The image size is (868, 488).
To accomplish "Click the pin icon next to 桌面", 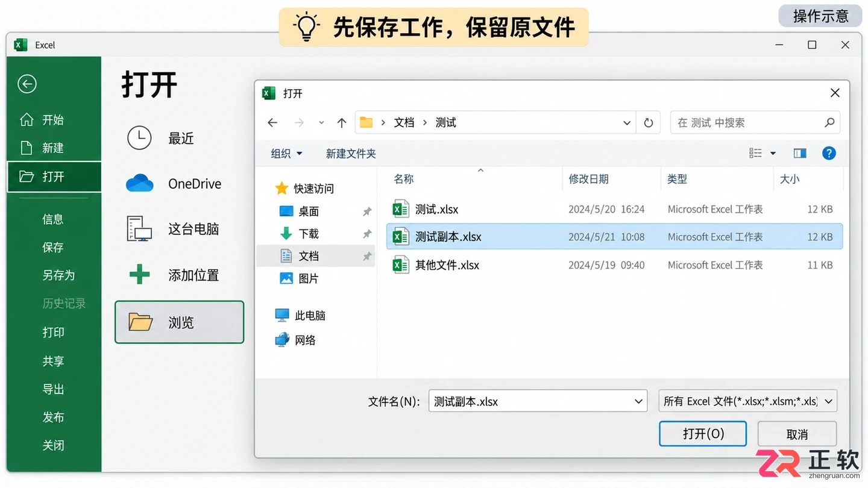I will pos(367,211).
